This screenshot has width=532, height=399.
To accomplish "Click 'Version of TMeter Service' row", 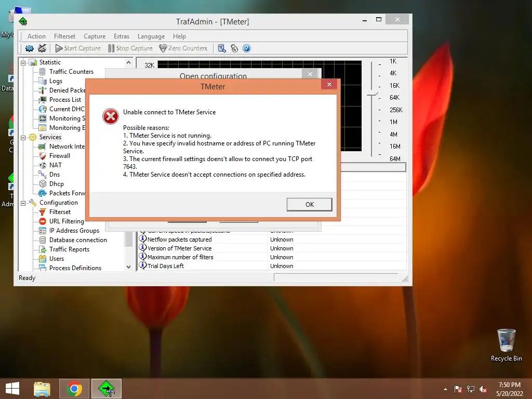I will [x=272, y=248].
